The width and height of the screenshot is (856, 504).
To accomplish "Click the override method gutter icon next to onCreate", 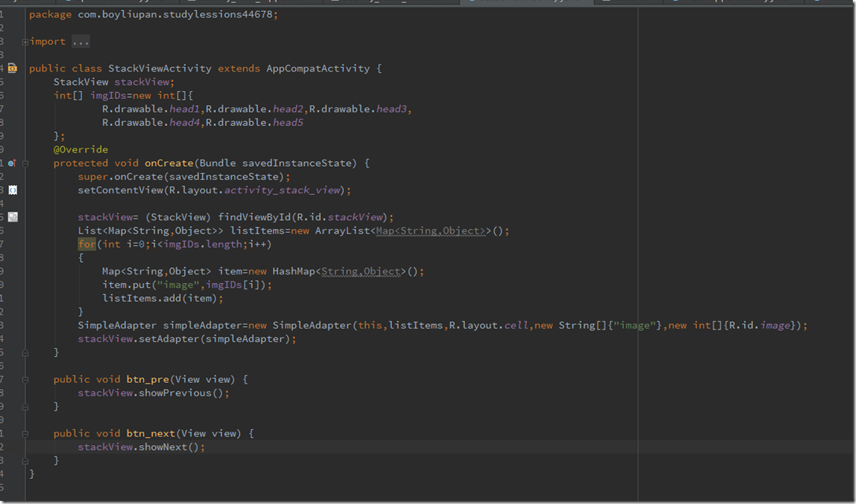I will (12, 163).
